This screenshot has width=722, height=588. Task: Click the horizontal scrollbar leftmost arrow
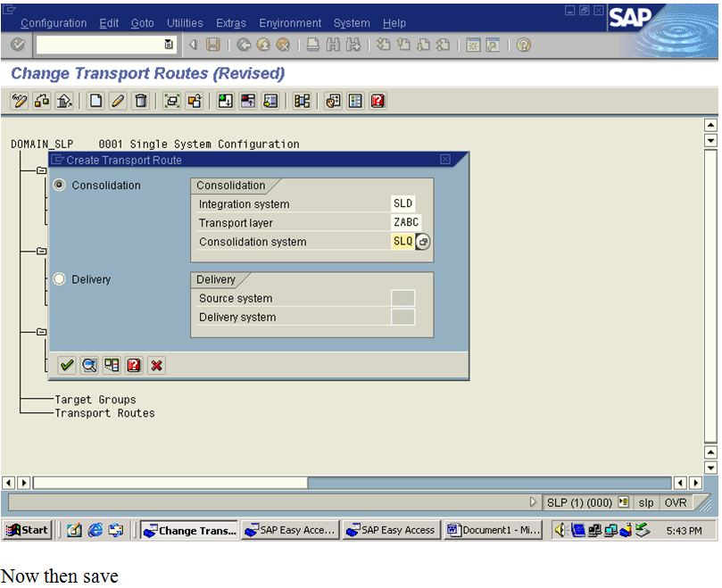tap(8, 483)
